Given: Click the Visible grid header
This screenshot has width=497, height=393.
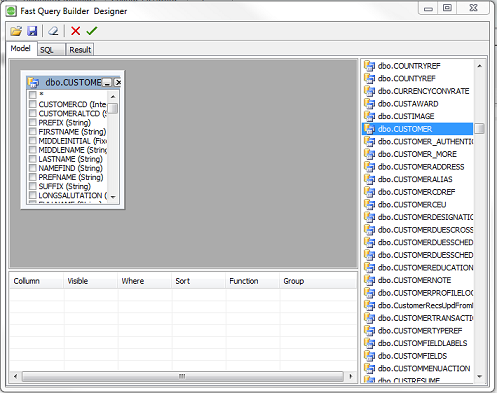Looking at the screenshot, I should tap(90, 281).
